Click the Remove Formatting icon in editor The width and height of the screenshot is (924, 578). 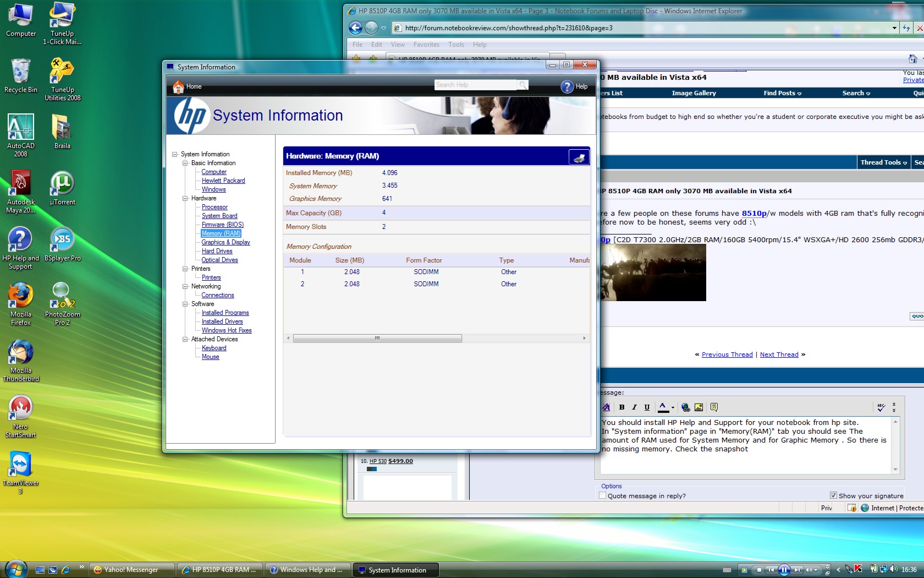[x=606, y=407]
